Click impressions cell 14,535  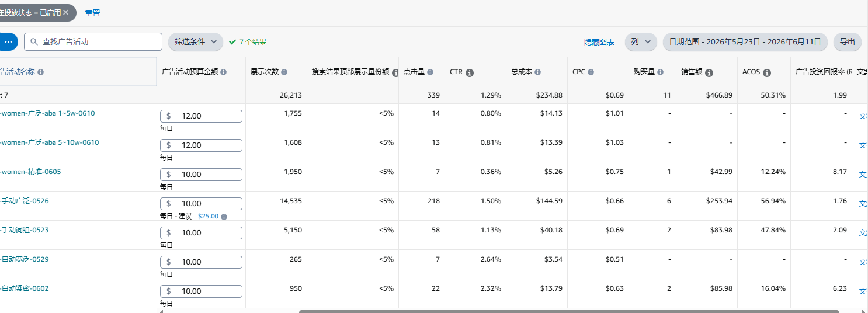click(x=291, y=201)
